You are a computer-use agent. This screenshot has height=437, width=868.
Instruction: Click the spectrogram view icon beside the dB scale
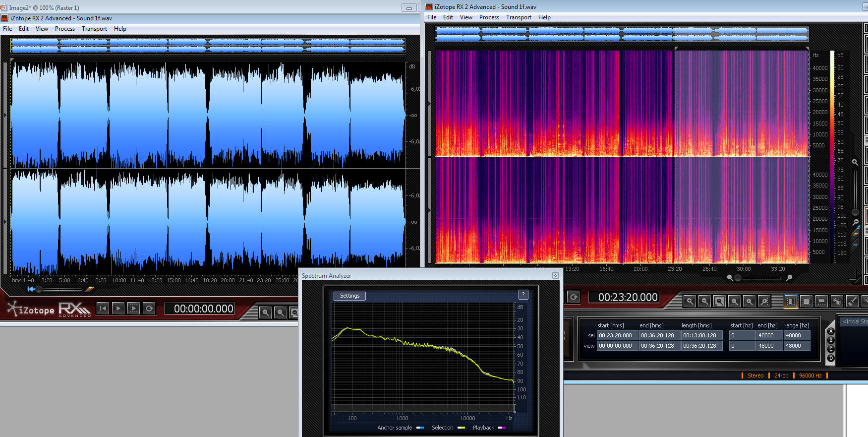click(856, 234)
